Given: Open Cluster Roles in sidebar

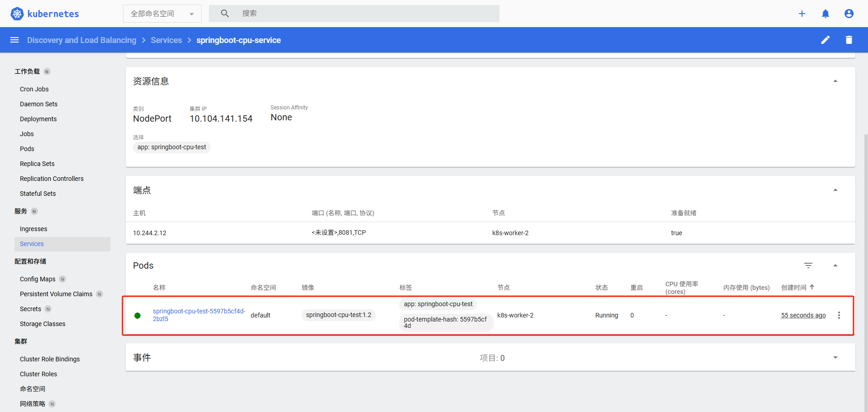Looking at the screenshot, I should tap(38, 374).
